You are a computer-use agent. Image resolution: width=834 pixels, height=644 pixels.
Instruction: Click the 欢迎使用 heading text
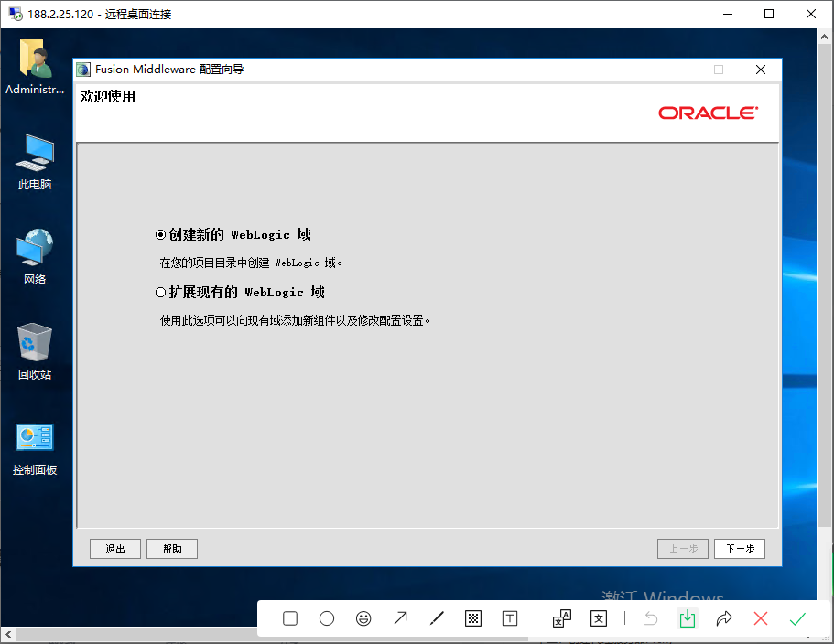point(108,97)
